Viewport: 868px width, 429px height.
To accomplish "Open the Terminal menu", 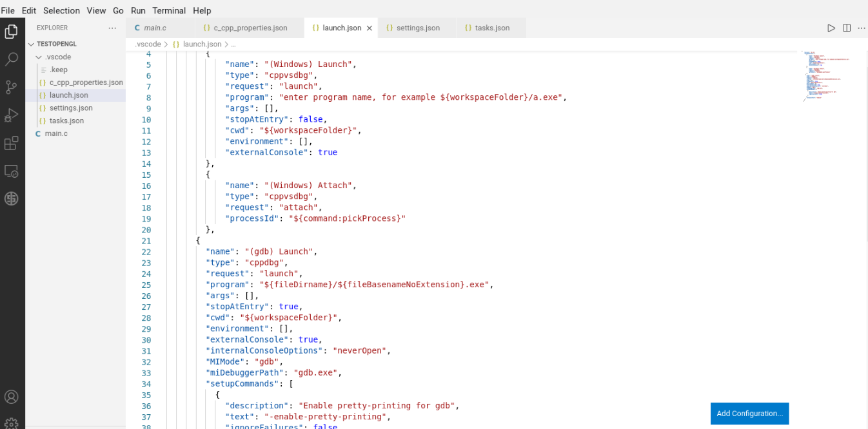I will coord(169,10).
